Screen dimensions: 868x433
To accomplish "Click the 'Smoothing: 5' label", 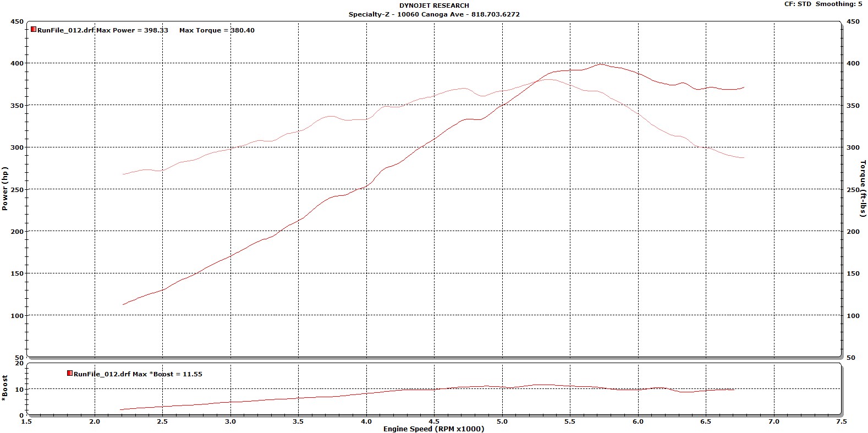I will pos(839,4).
